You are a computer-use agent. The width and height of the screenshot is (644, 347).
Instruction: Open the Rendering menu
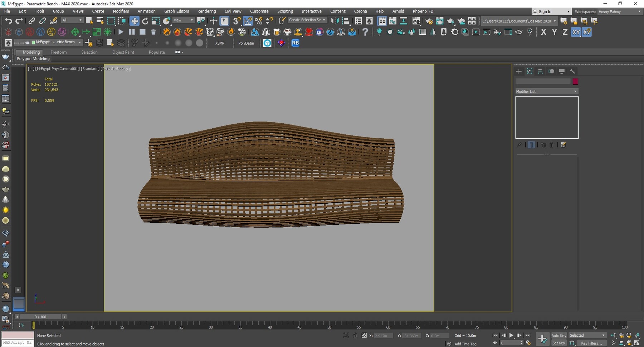(206, 11)
